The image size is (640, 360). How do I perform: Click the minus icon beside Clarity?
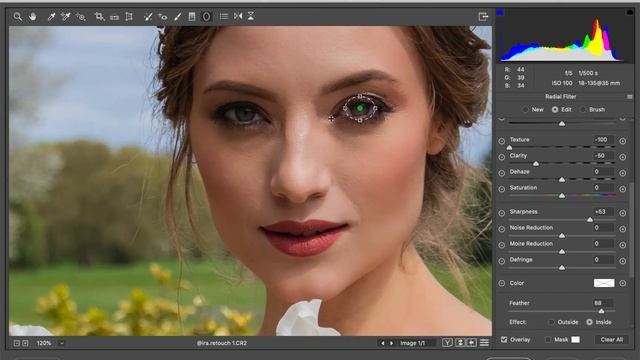click(502, 157)
